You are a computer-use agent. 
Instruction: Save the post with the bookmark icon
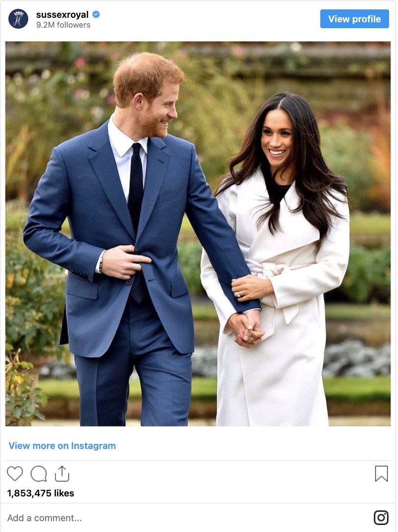[381, 474]
